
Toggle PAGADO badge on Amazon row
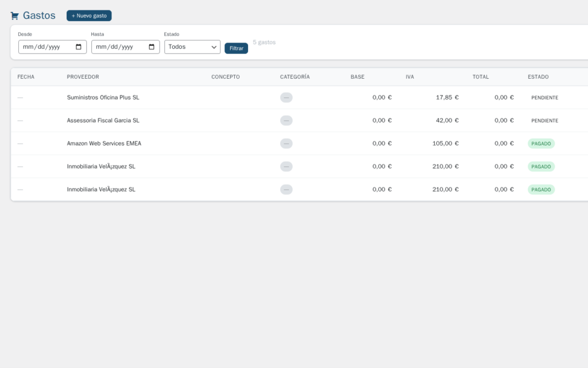point(540,143)
